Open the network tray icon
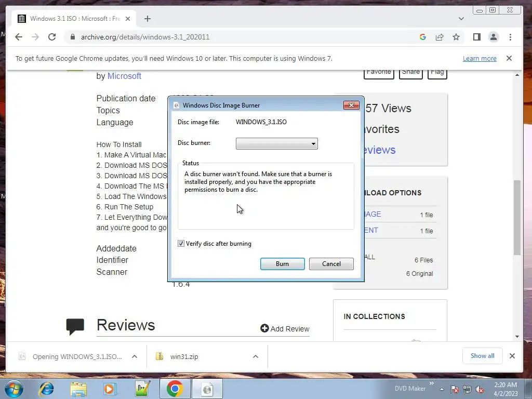This screenshot has width=532, height=399. [467, 389]
